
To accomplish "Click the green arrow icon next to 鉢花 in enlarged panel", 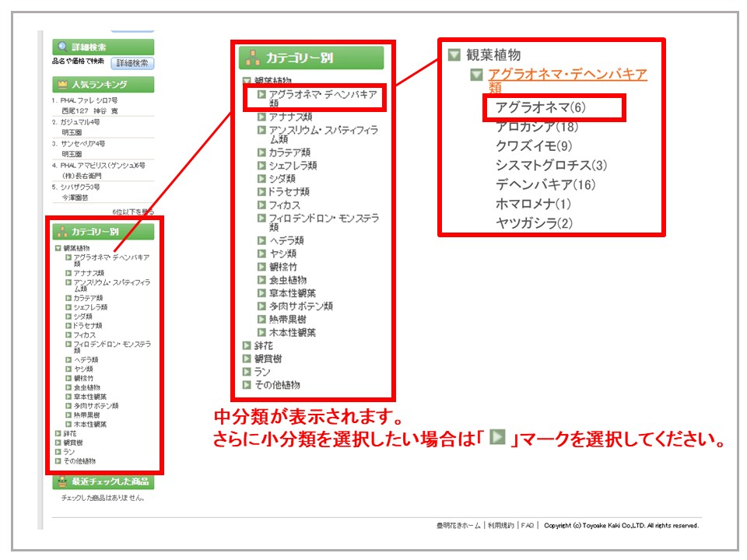I will click(247, 345).
